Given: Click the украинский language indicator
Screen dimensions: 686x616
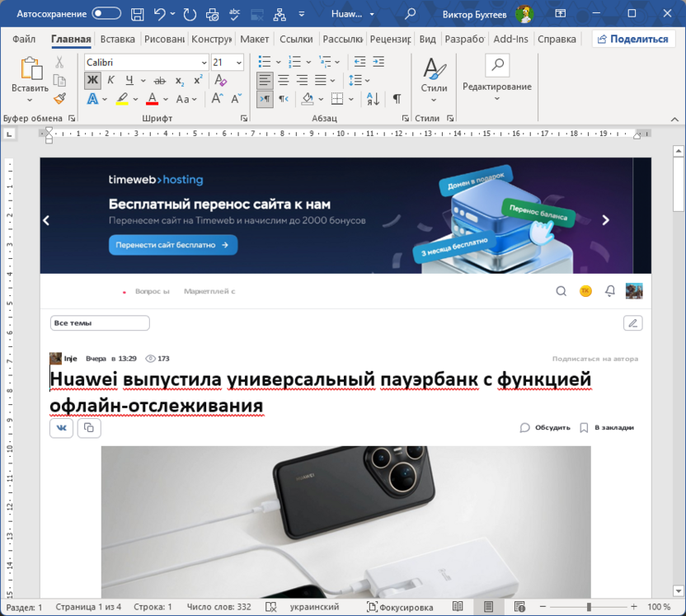Looking at the screenshot, I should [314, 607].
